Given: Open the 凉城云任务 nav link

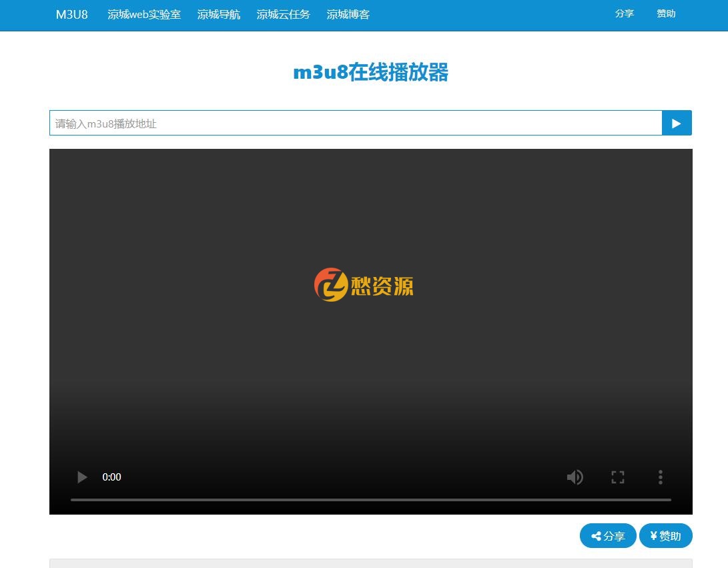Looking at the screenshot, I should pos(283,14).
